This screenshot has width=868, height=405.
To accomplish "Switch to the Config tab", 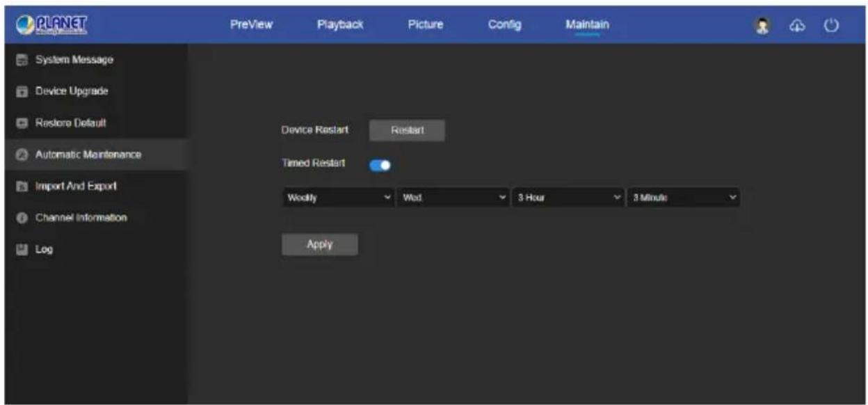I will pos(505,25).
